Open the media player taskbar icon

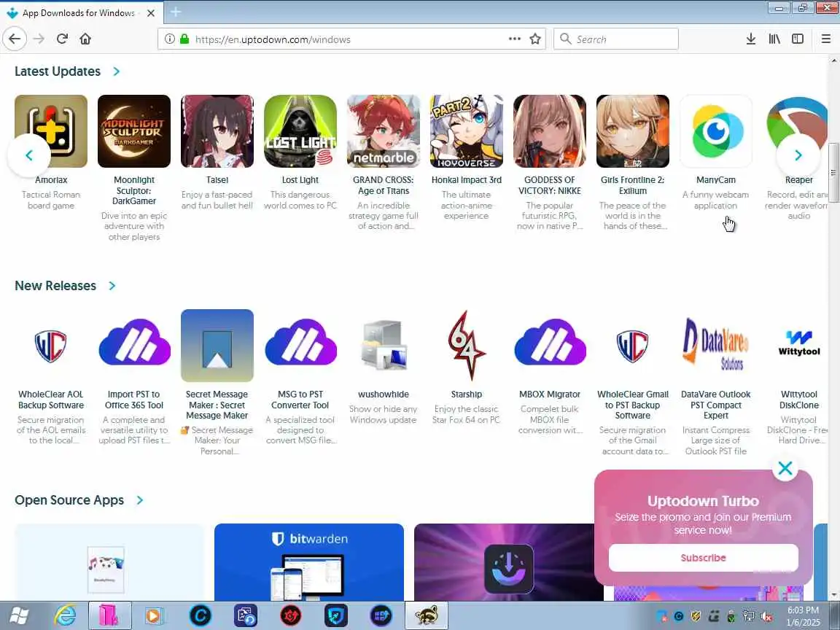tap(153, 616)
